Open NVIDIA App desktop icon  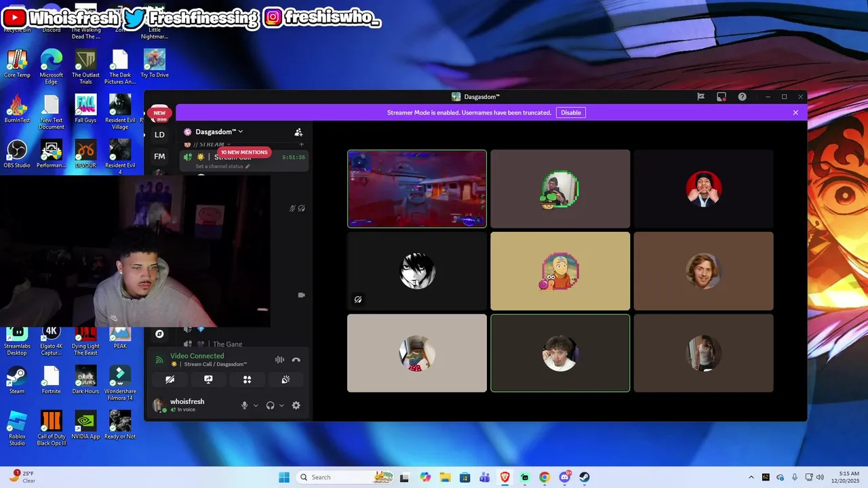coord(86,425)
